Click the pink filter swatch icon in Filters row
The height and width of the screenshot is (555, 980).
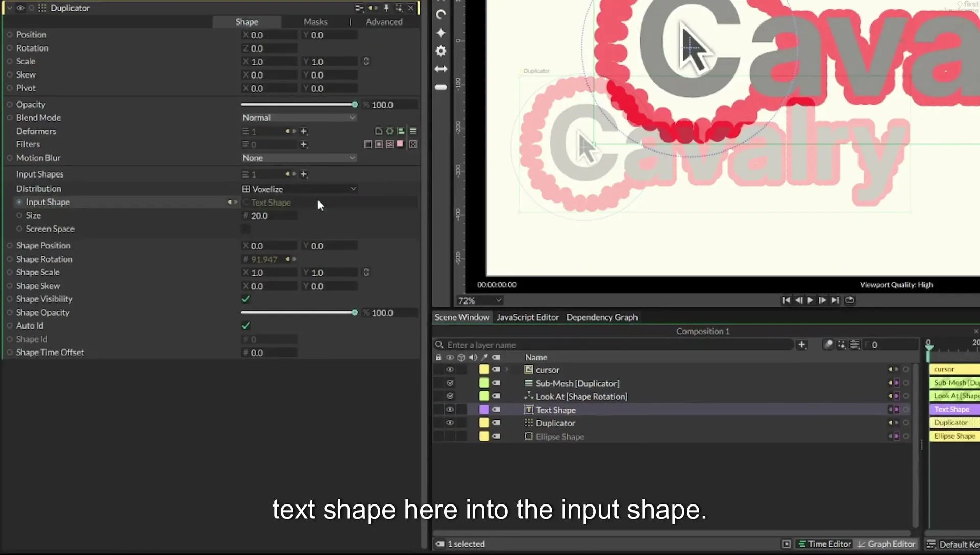[400, 144]
